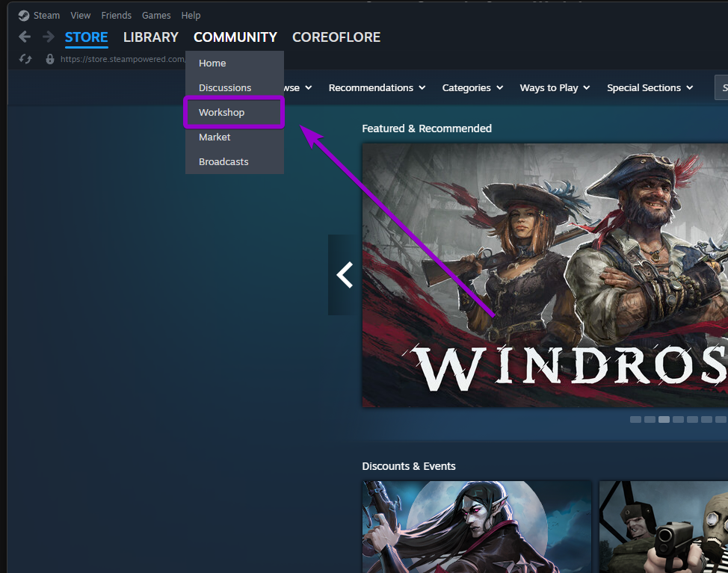Select the third highlighted carousel indicator
The image size is (728, 573).
tap(664, 419)
